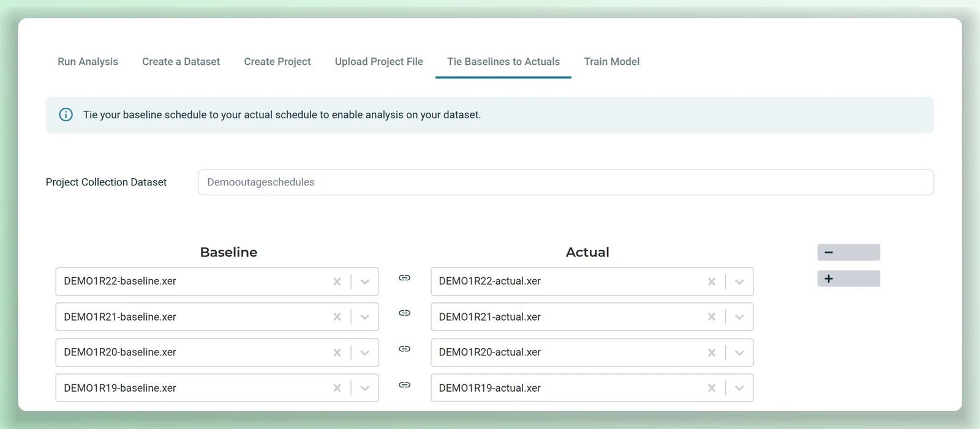The height and width of the screenshot is (429, 980).
Task: Clear the DEMO1R20-actual.xer selection
Action: [x=712, y=353]
